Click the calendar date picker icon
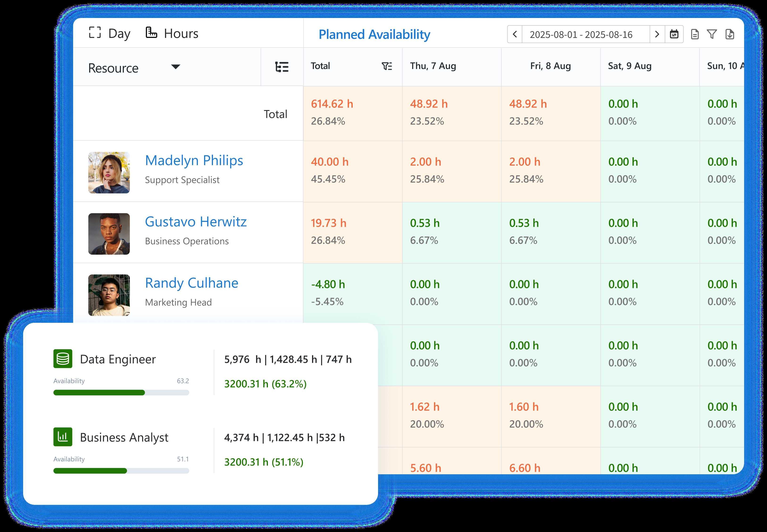 (x=674, y=34)
